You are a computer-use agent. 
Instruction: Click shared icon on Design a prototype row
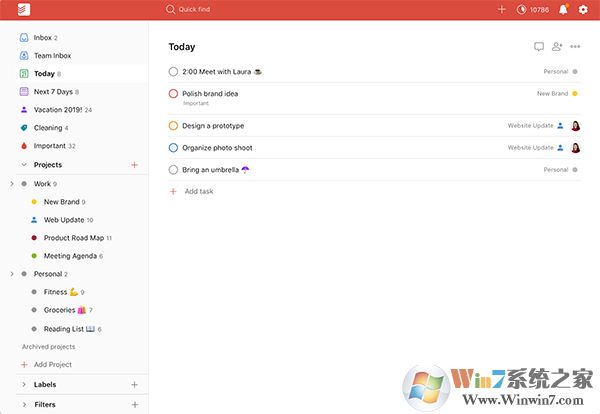tap(560, 126)
